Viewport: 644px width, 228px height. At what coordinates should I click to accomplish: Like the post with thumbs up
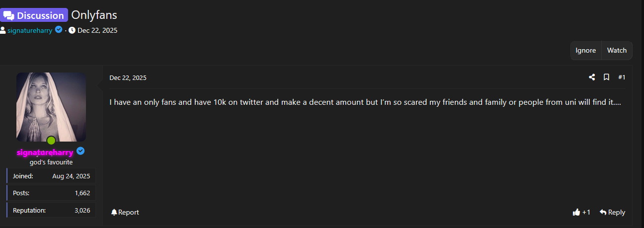[576, 212]
